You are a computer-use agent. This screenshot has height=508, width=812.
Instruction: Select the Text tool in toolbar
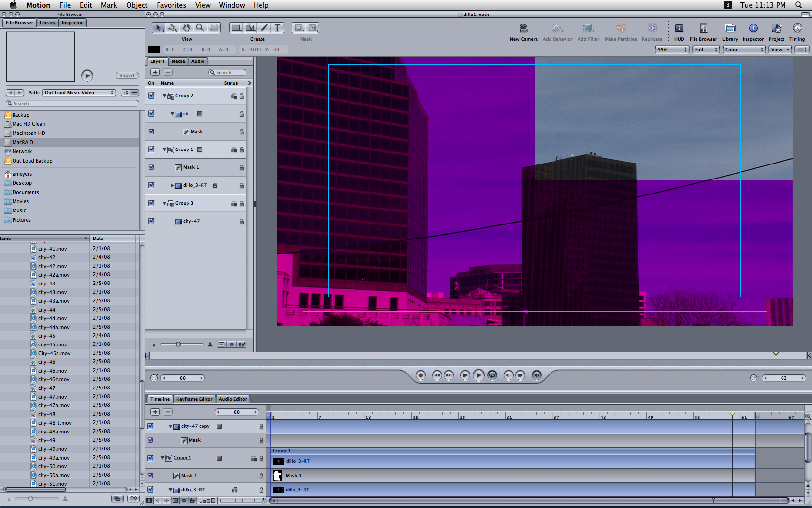tap(277, 28)
